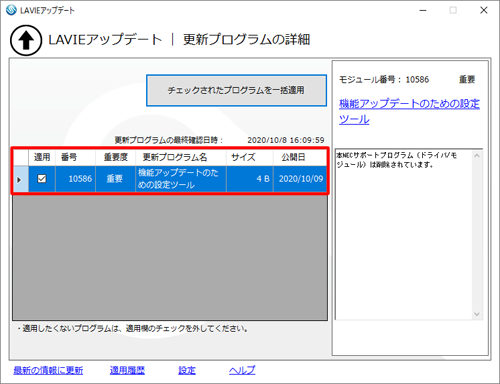This screenshot has height=384, width=500.
Task: Select the program name cell 機能アップデートのための設定ツール
Action: (x=181, y=179)
